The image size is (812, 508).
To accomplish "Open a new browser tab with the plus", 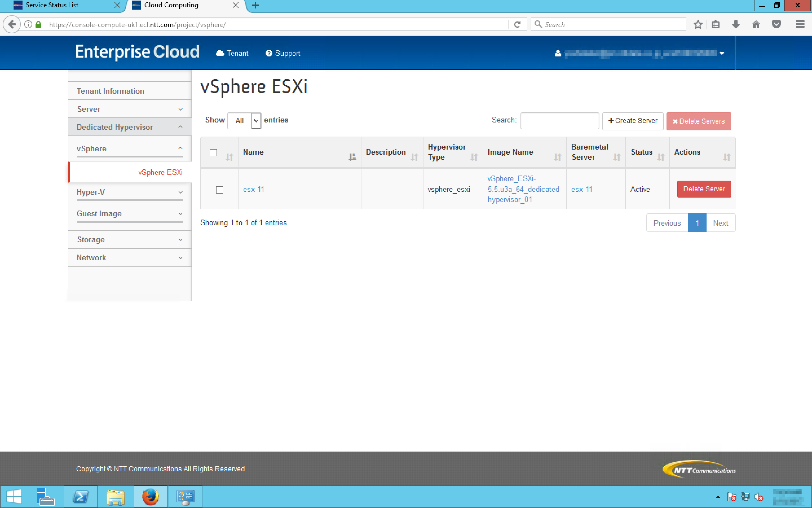I will (x=255, y=5).
